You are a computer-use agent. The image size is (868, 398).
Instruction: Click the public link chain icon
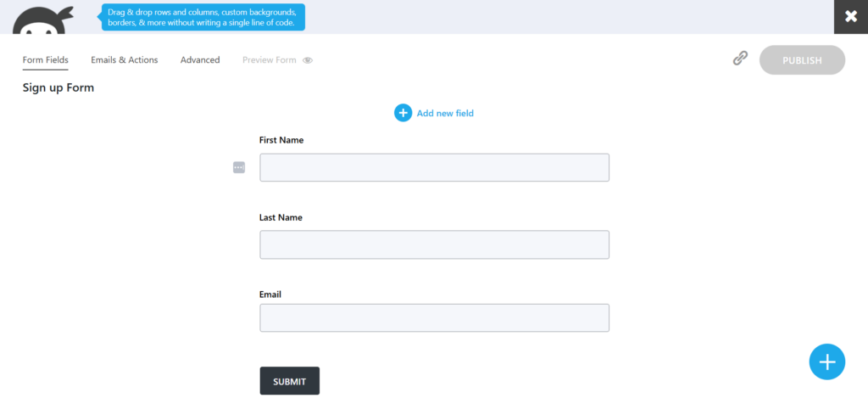[x=740, y=59]
